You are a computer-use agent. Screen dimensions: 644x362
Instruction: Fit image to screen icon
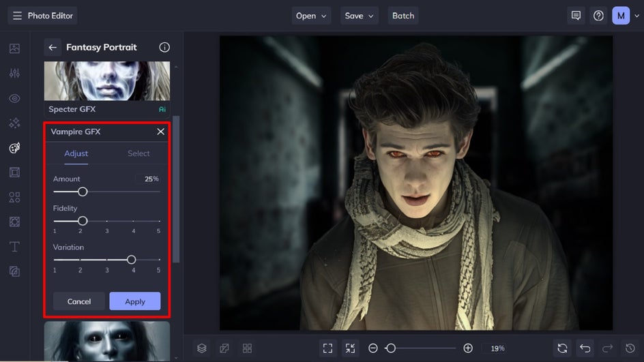pyautogui.click(x=327, y=348)
